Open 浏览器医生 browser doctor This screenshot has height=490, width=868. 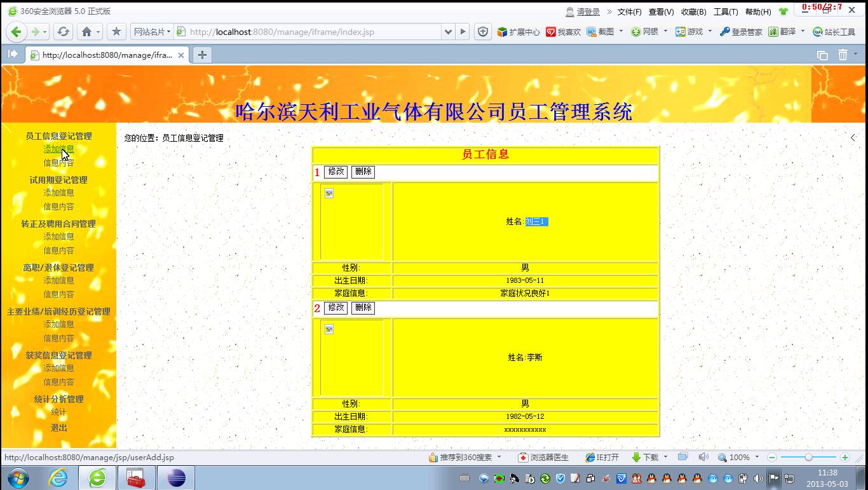(x=543, y=458)
